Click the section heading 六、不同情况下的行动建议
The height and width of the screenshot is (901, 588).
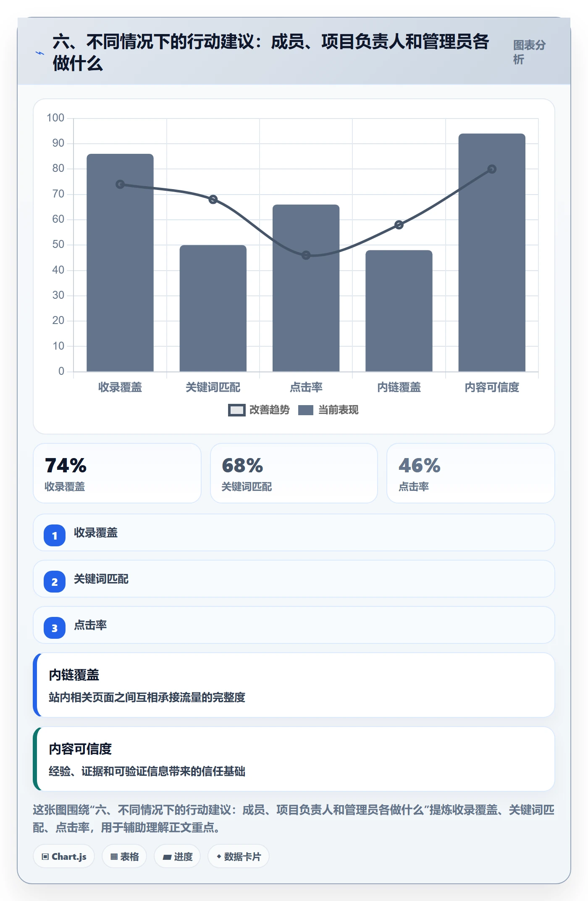[271, 53]
